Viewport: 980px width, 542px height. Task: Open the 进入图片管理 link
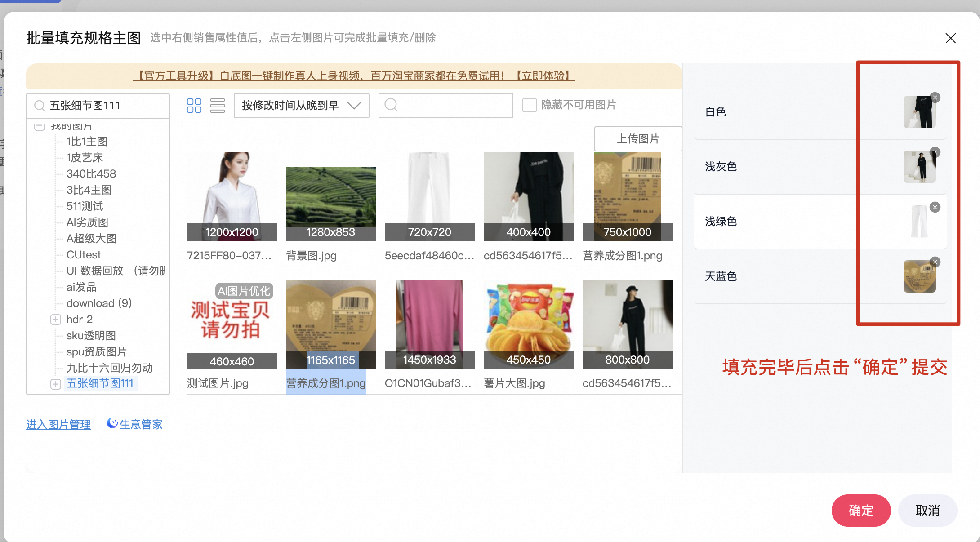point(58,424)
